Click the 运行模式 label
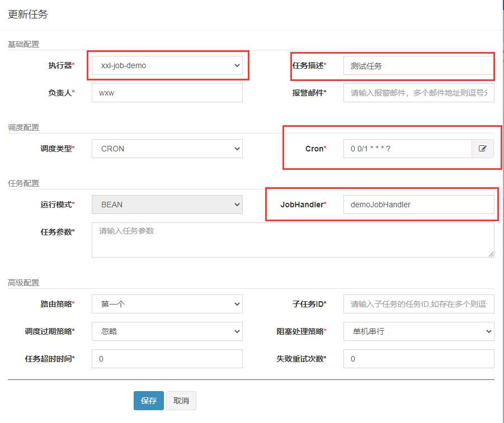Screen dimensions: 504x423 click(x=58, y=205)
